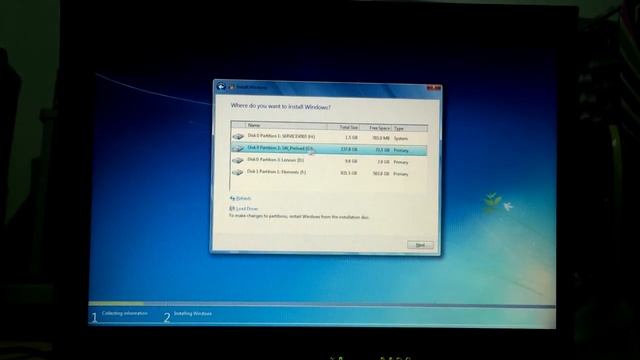
Task: Sort by the Free Space column header
Action: 376,128
